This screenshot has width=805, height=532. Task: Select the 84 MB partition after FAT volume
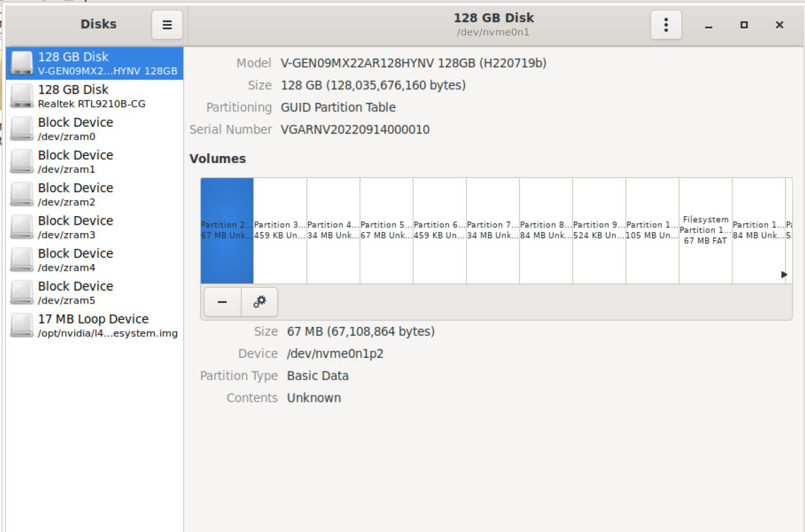point(758,230)
